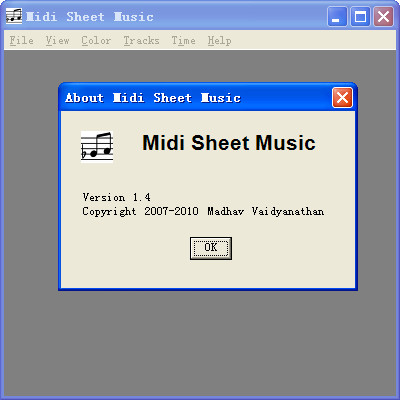Open the File menu
The height and width of the screenshot is (400, 400).
point(22,41)
